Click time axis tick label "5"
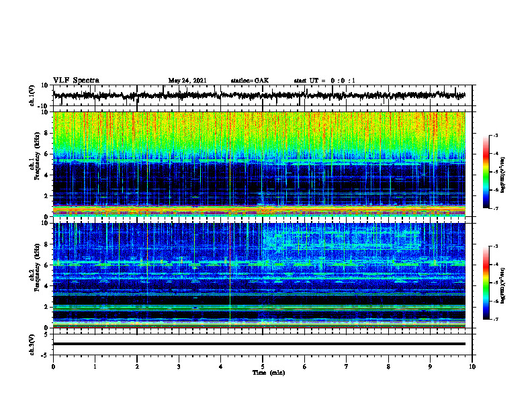Screen dimensions: 532x411 click(x=263, y=367)
